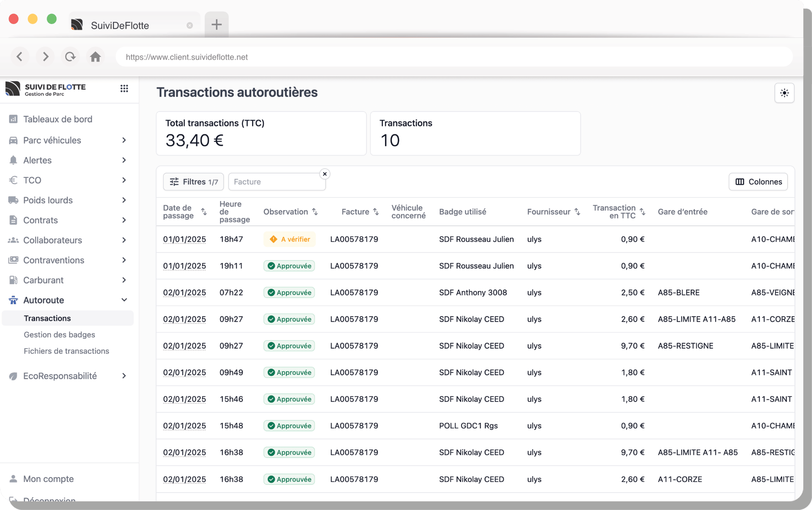Click the Tableaux de bord chart icon
812x510 pixels.
pos(13,119)
